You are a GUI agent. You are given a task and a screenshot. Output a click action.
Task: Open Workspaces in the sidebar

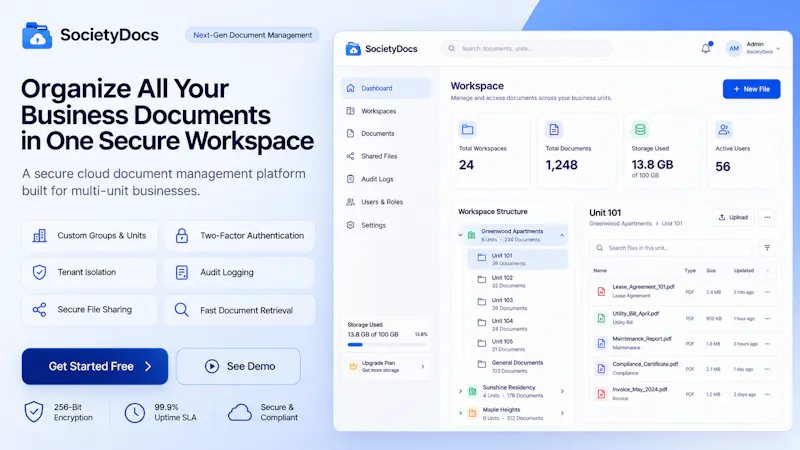point(386,111)
